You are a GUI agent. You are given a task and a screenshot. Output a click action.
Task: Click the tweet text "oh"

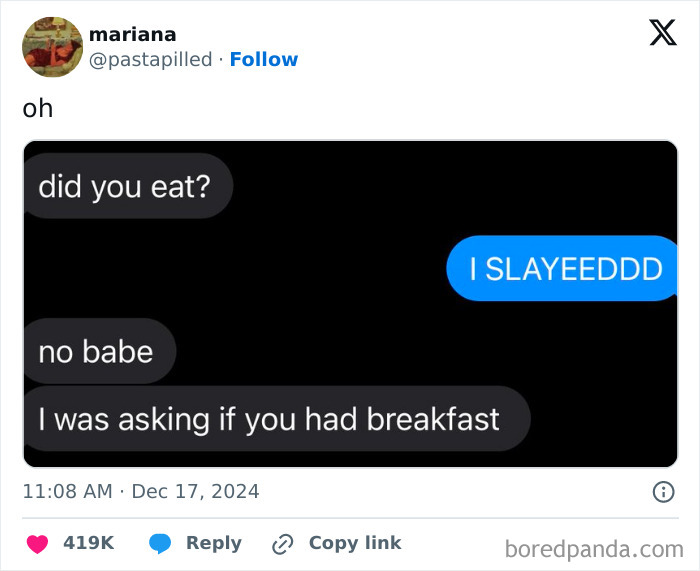point(38,108)
